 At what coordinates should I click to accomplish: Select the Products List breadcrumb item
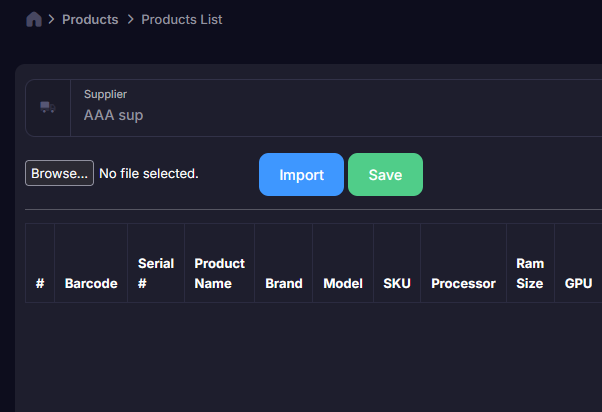click(x=182, y=19)
